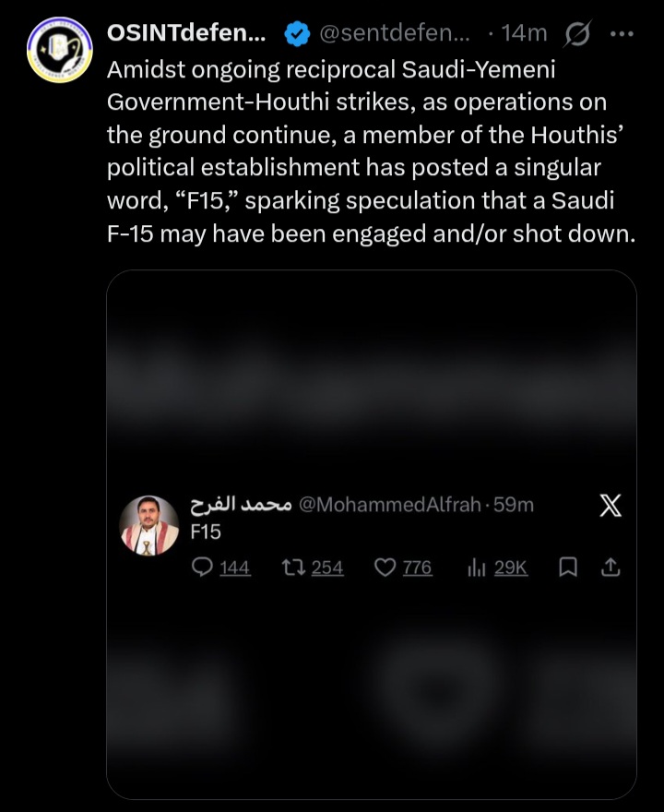664x812 pixels.
Task: Like the post with heart icon
Action: (x=385, y=567)
